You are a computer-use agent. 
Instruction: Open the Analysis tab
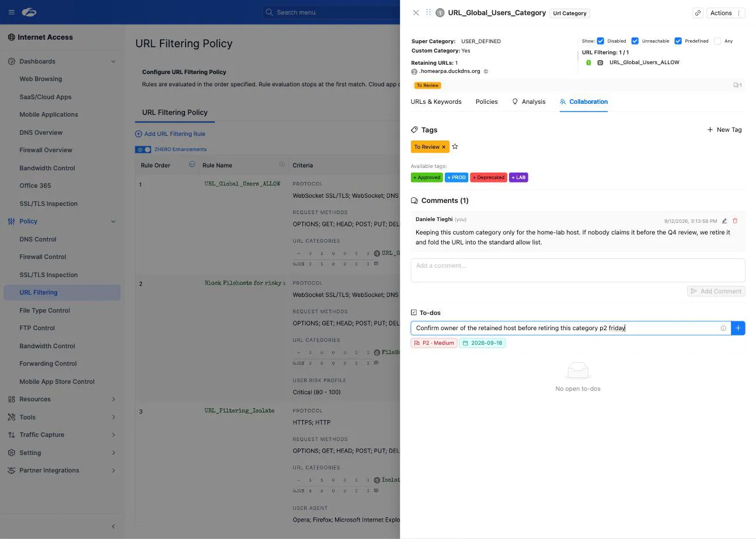click(x=528, y=101)
